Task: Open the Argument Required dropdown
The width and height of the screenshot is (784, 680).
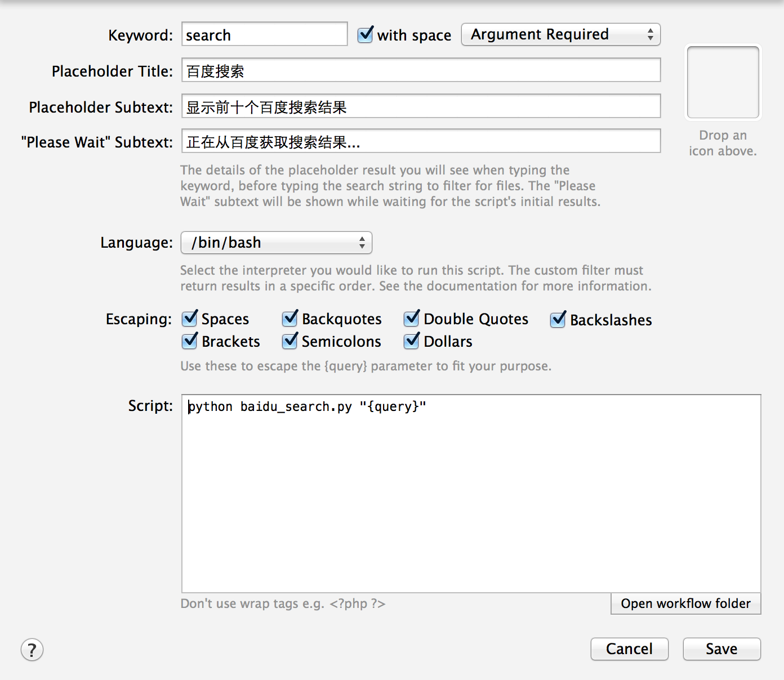Action: (x=560, y=34)
